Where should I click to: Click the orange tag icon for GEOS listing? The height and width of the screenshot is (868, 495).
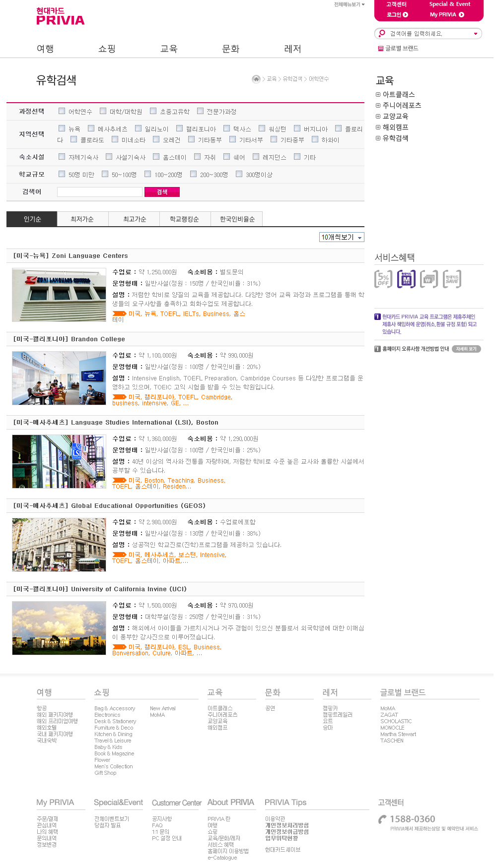(x=119, y=555)
